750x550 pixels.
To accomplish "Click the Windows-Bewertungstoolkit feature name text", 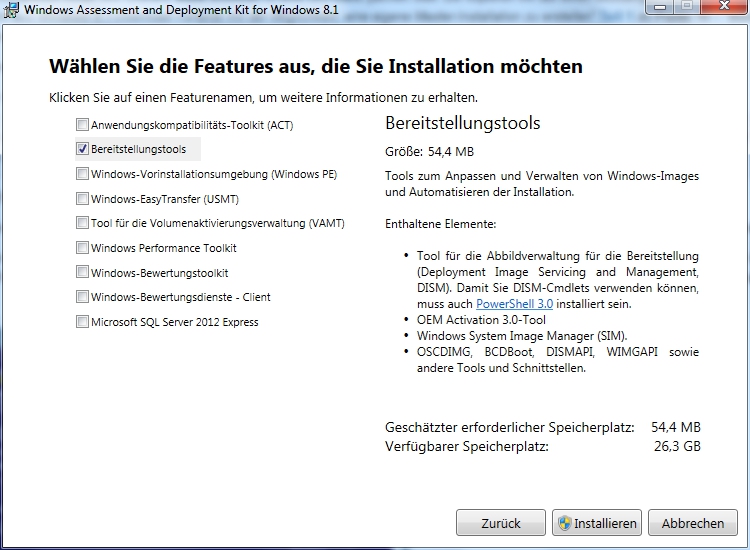I will point(160,273).
